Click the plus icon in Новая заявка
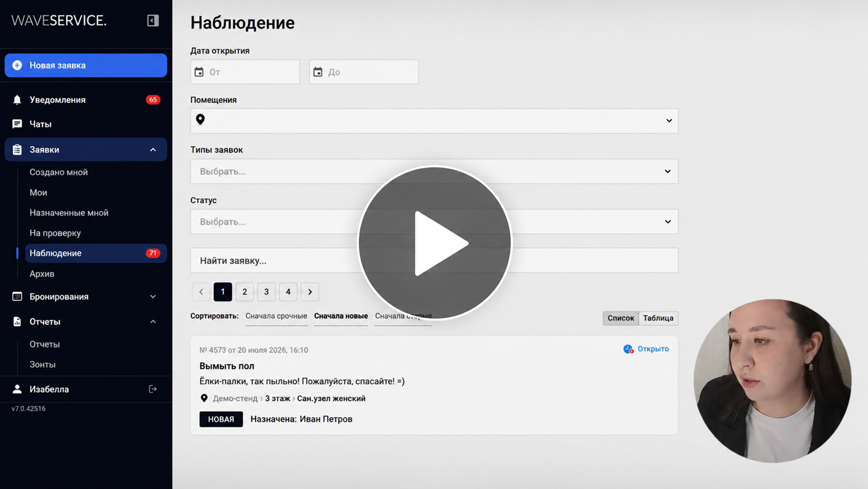This screenshot has height=489, width=868. [x=17, y=65]
